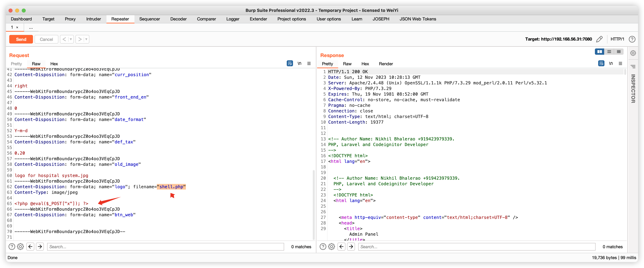Switch Request view to Pretty tab
The width and height of the screenshot is (644, 268).
16,64
